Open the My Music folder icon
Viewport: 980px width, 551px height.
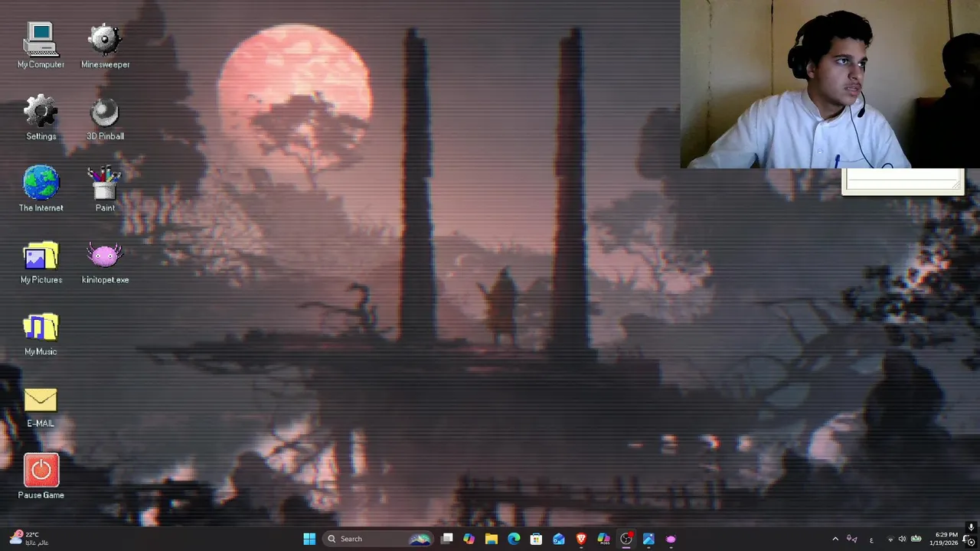tap(41, 334)
